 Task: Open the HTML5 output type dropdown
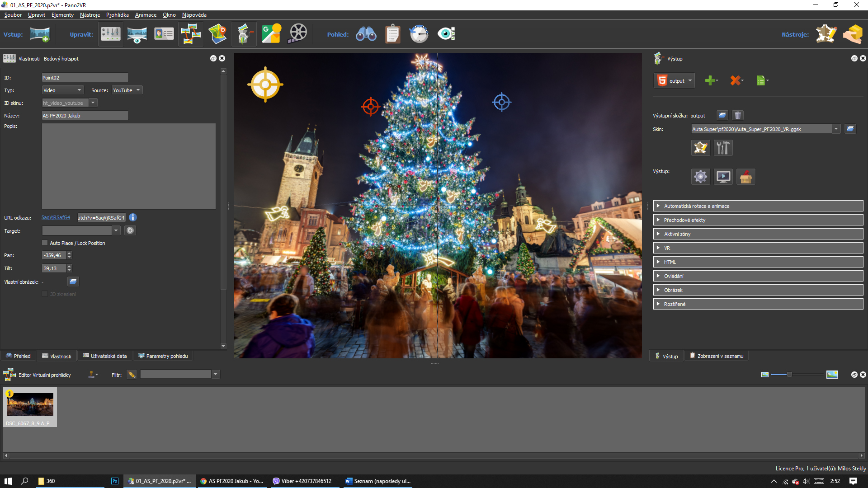(674, 81)
